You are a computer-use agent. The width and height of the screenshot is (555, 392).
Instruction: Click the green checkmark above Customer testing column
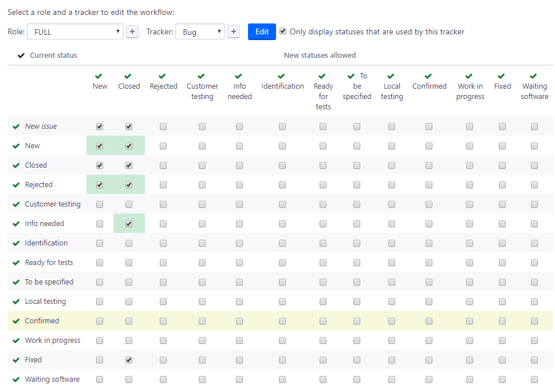click(x=201, y=76)
